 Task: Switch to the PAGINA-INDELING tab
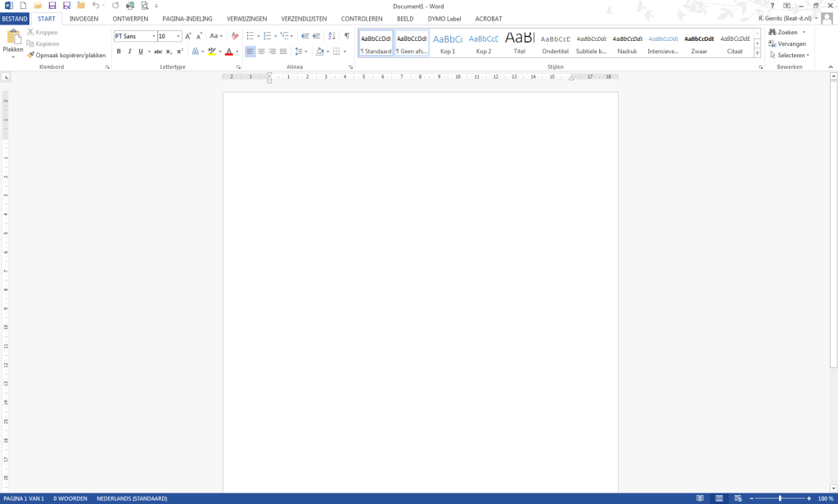point(187,19)
